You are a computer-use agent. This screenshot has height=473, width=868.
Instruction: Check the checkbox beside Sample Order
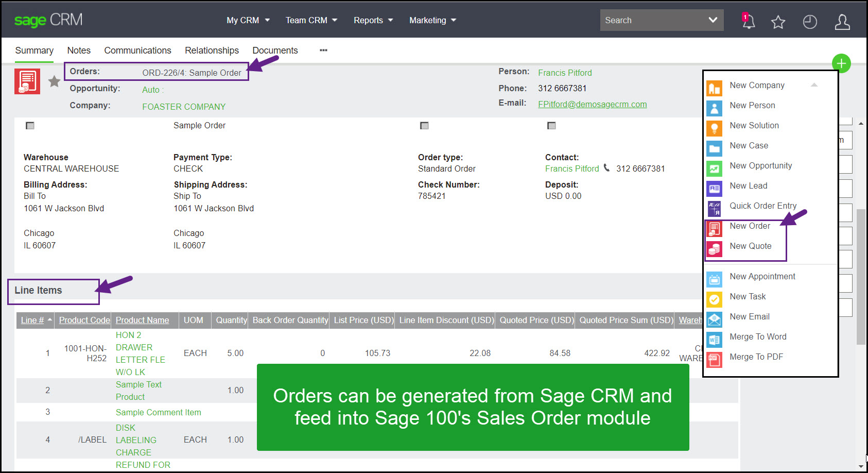point(30,125)
